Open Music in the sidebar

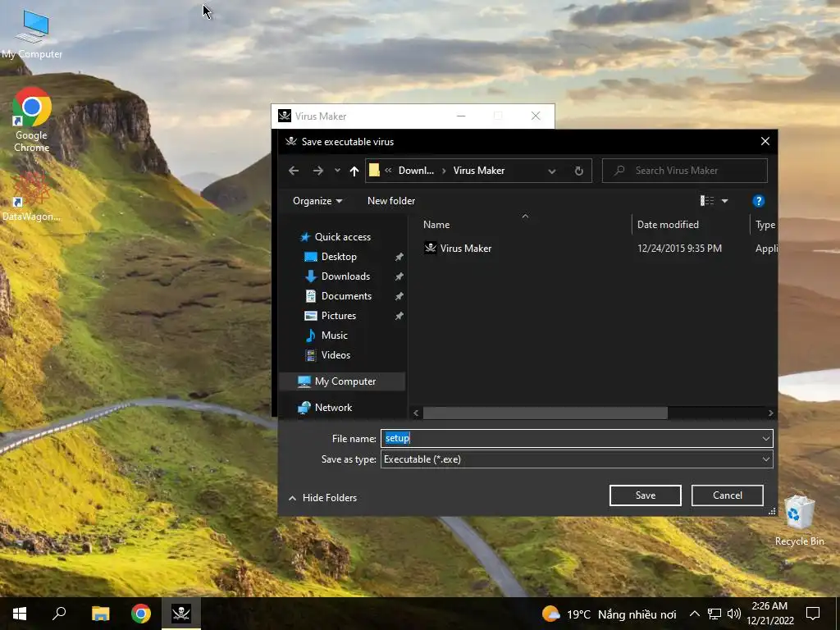coord(326,336)
